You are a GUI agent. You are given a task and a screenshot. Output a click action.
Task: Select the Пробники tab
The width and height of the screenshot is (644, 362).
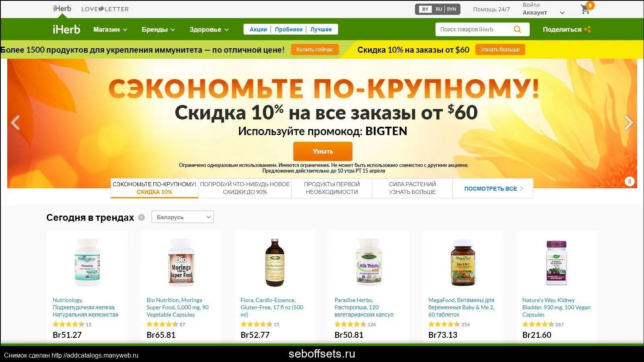289,29
